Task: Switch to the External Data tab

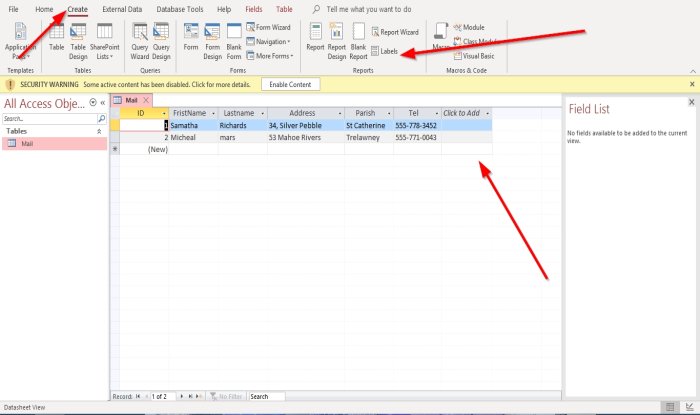Action: 122,9
